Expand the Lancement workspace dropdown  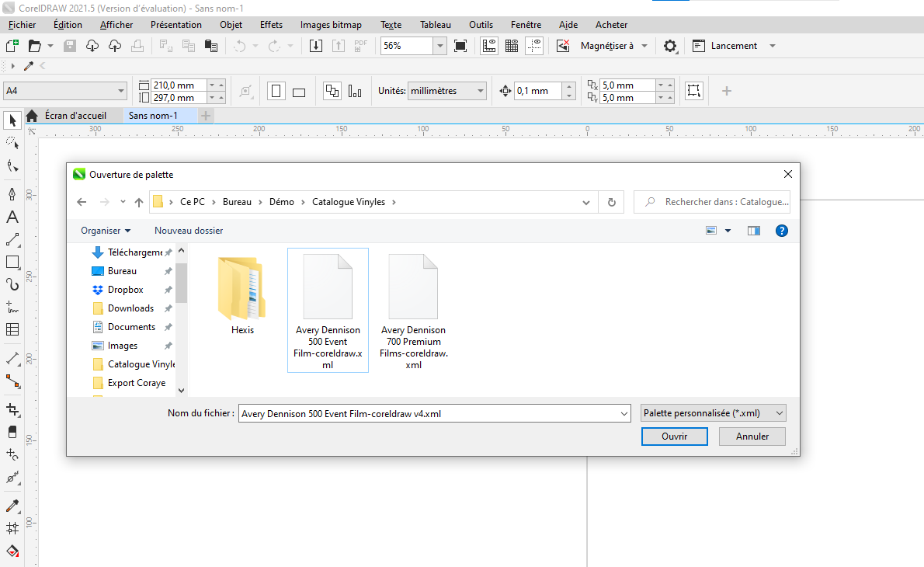click(x=773, y=46)
